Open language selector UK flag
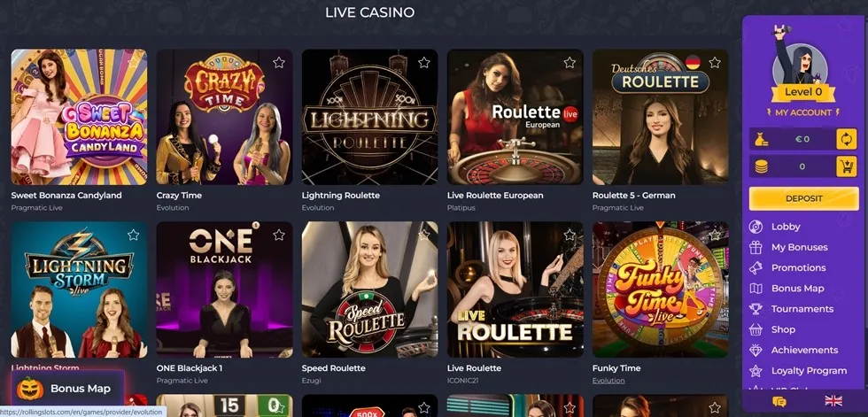Viewport: 868px width, 417px height. pyautogui.click(x=833, y=401)
